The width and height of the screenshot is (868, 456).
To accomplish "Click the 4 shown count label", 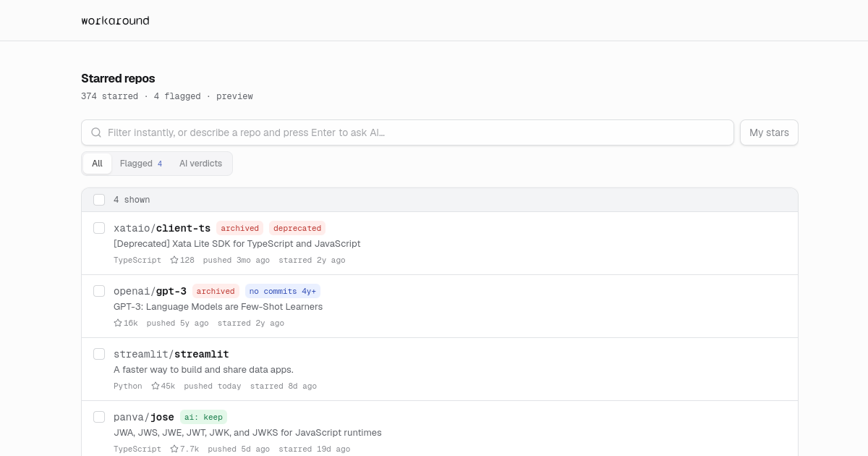I will pyautogui.click(x=132, y=200).
